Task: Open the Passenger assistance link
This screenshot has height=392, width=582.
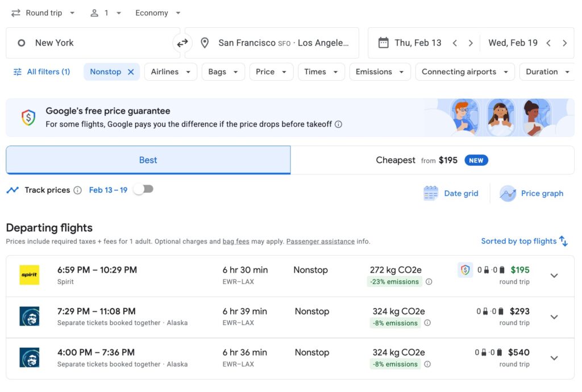Action: point(319,241)
